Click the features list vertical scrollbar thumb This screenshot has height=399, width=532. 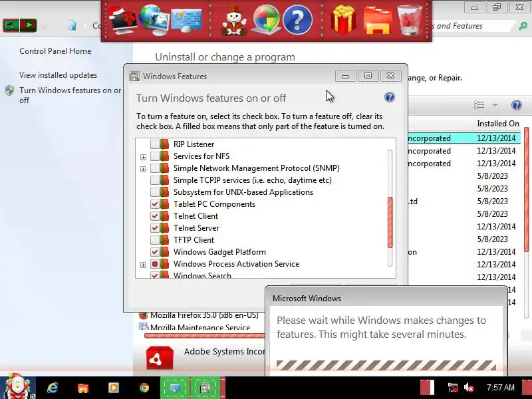coord(390,222)
